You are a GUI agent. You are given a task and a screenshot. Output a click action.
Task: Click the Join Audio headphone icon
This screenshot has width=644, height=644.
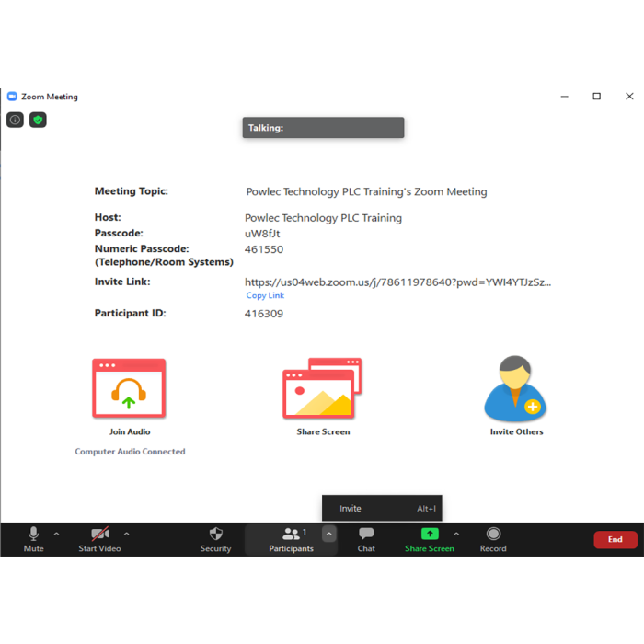129,388
